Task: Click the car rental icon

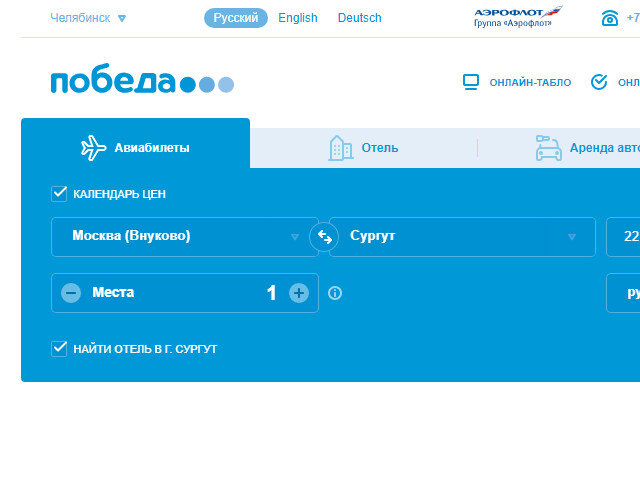Action: point(549,148)
